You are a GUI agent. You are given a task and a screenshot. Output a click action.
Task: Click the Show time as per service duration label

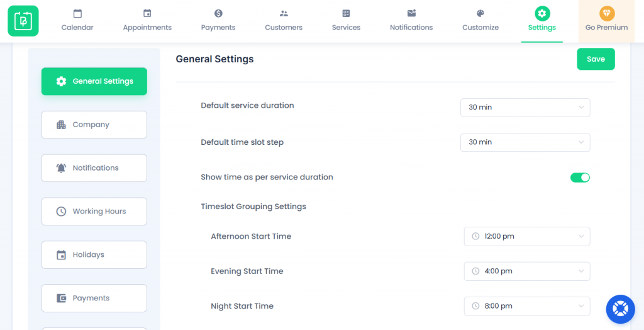click(x=267, y=178)
